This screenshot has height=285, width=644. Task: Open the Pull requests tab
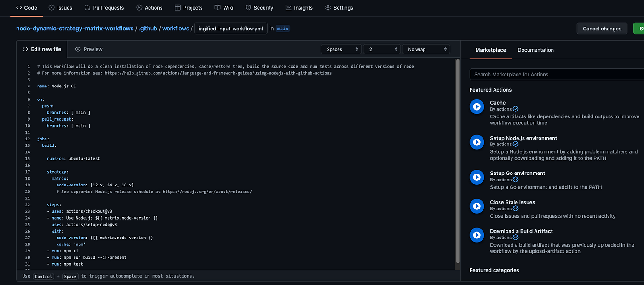click(104, 8)
